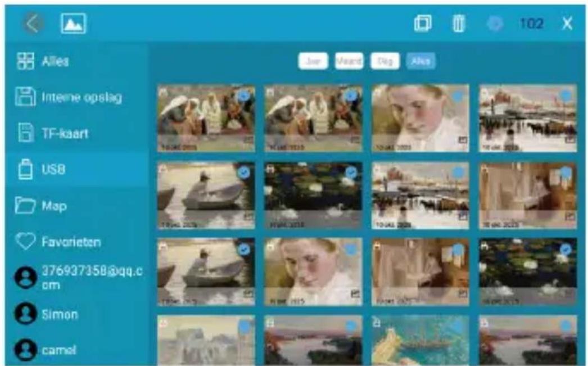Uncheck the leftmost seated women photo
Viewport: 588px width, 366px height.
pyautogui.click(x=244, y=96)
